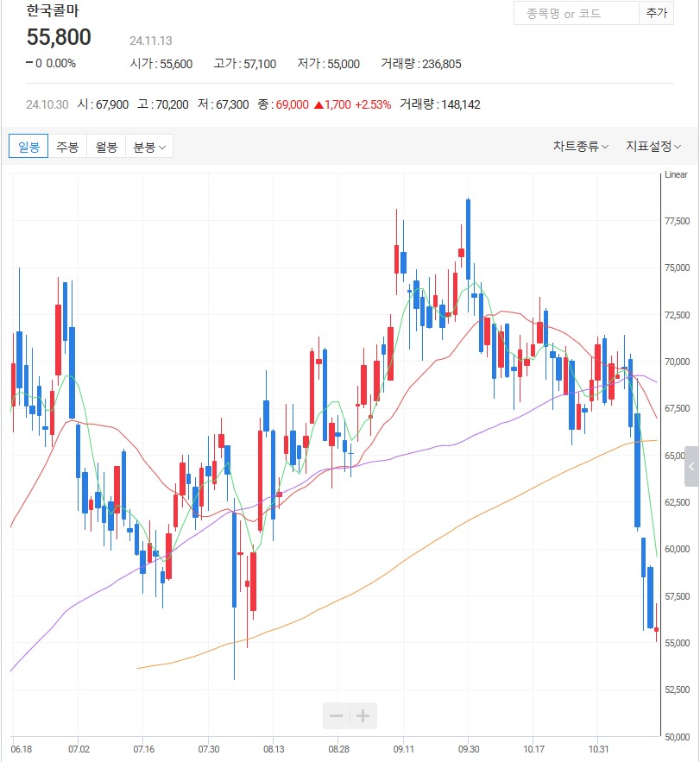Select the tallest blue candle near 09.30
The width and height of the screenshot is (700, 762).
click(x=468, y=239)
